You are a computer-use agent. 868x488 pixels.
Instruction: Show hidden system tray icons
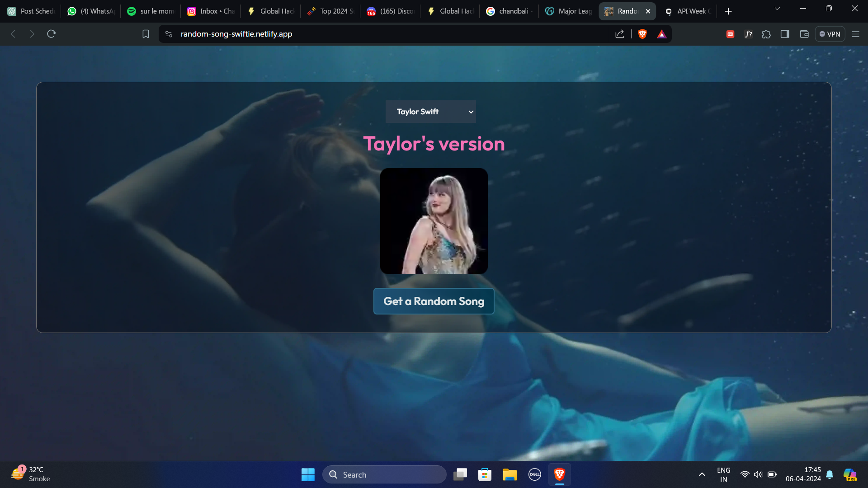click(702, 474)
